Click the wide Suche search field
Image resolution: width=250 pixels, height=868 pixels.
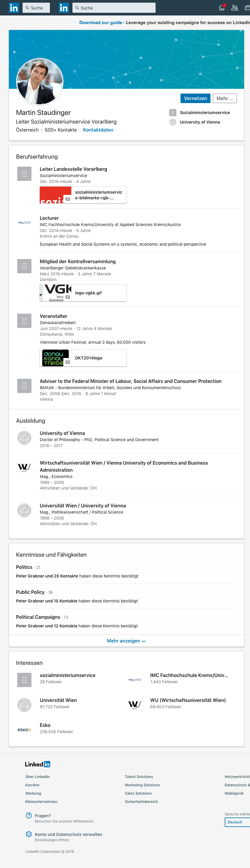coord(114,8)
